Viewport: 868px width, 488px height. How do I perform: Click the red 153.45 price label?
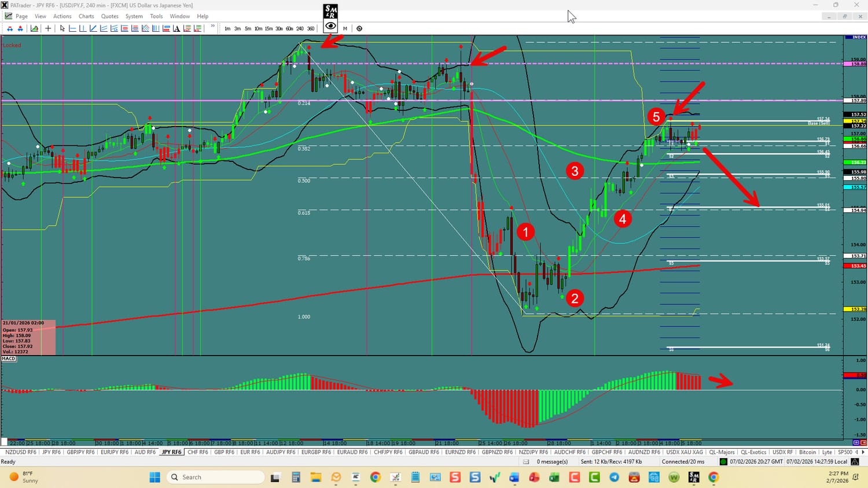856,266
